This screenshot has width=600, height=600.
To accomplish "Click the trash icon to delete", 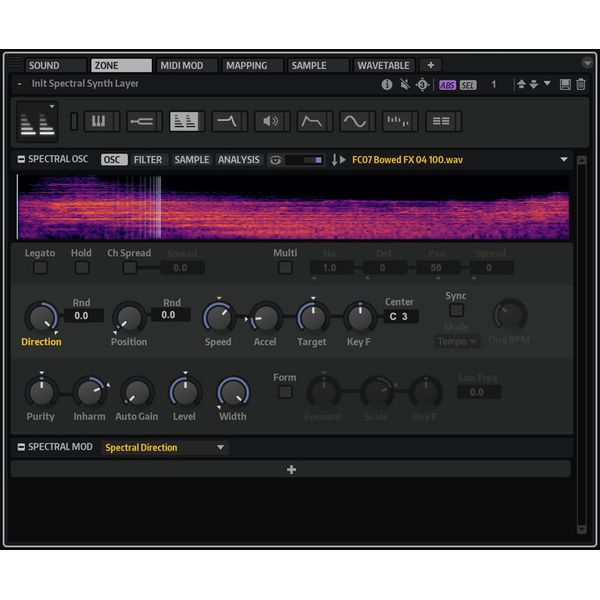I will point(581,85).
